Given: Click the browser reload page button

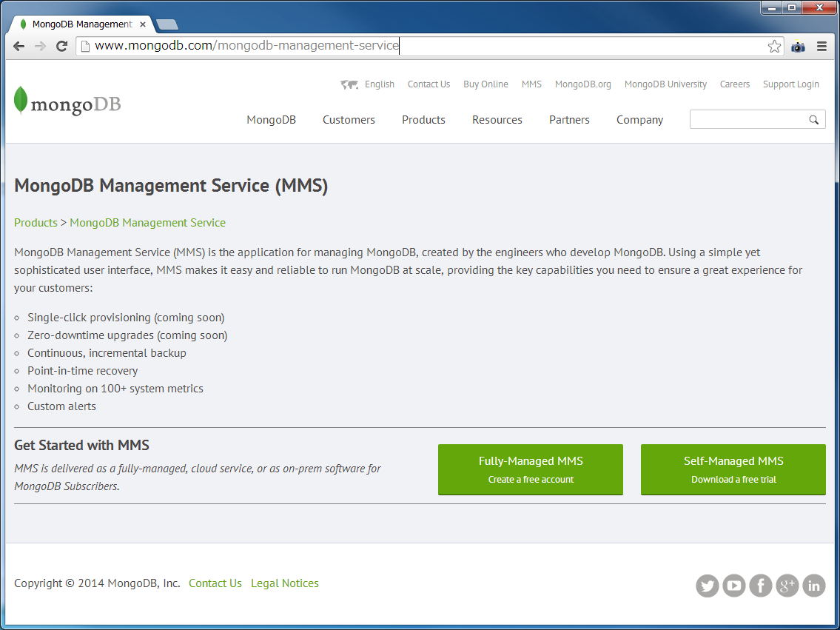Looking at the screenshot, I should [61, 46].
